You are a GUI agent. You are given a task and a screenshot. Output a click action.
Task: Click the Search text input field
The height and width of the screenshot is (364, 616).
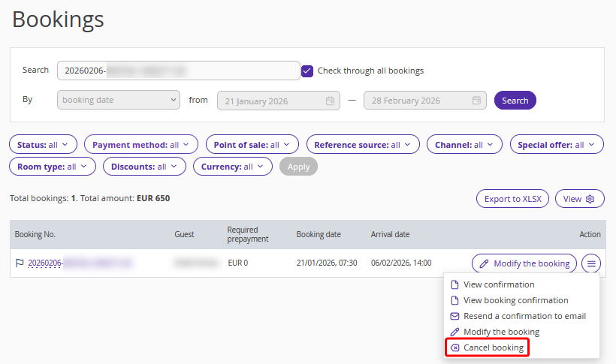pyautogui.click(x=179, y=71)
